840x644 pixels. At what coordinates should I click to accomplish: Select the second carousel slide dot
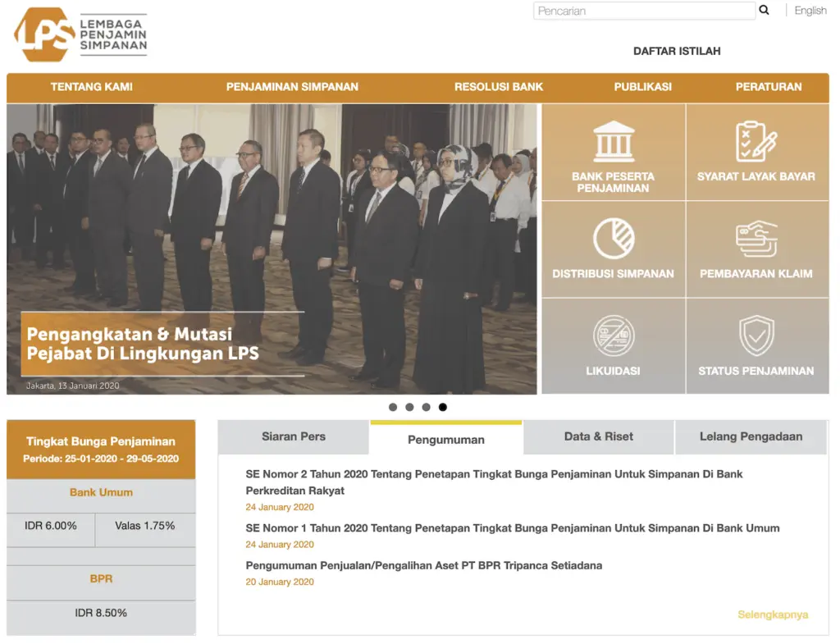[x=409, y=407]
